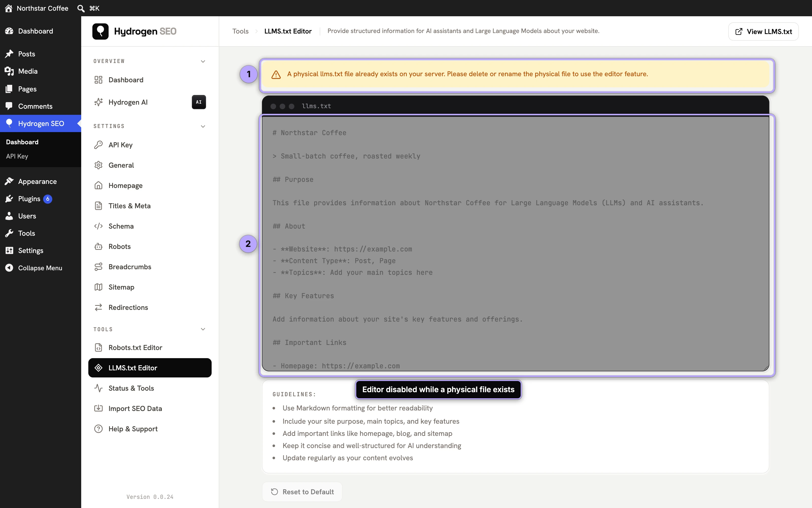Click the Import SEO Data download icon
The image size is (812, 508).
click(x=98, y=408)
